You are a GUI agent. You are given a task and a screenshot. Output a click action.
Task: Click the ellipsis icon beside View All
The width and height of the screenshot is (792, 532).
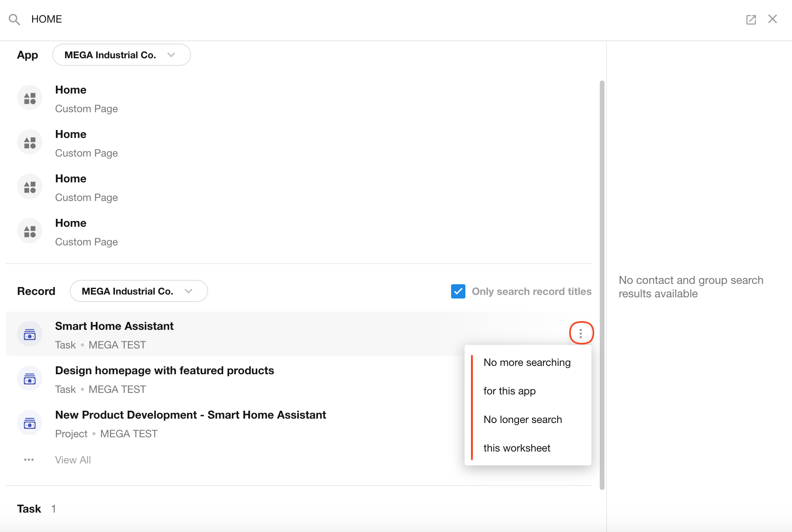pos(29,460)
